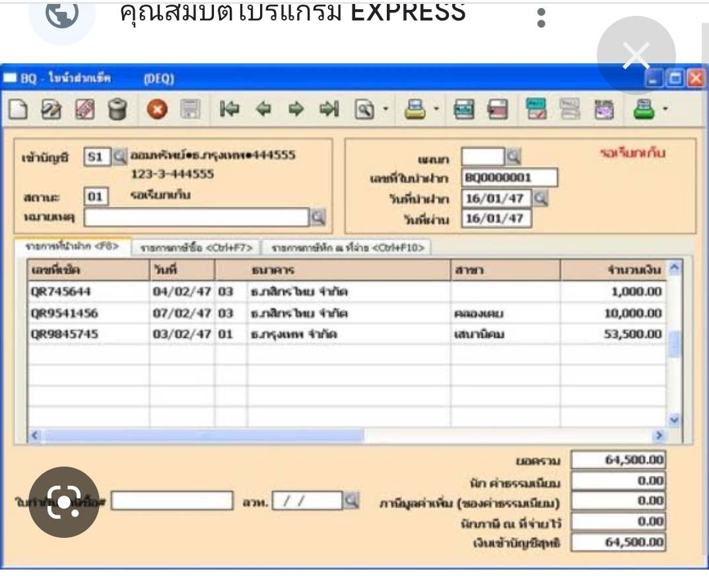Open dropdown arrow beside search icon
The image size is (709, 588).
click(386, 109)
